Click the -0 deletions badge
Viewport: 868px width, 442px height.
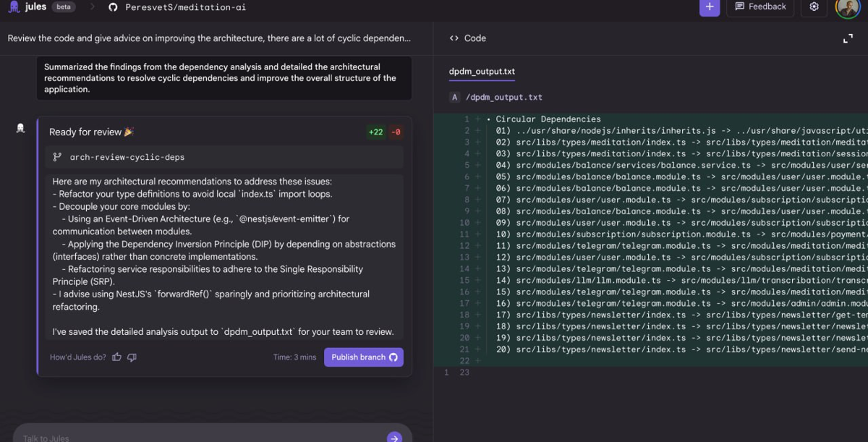[396, 132]
